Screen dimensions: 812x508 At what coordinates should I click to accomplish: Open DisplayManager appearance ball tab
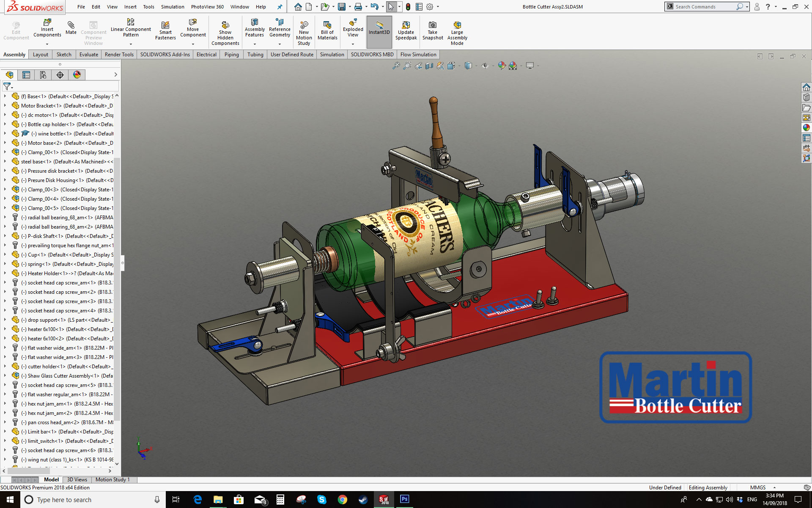77,75
